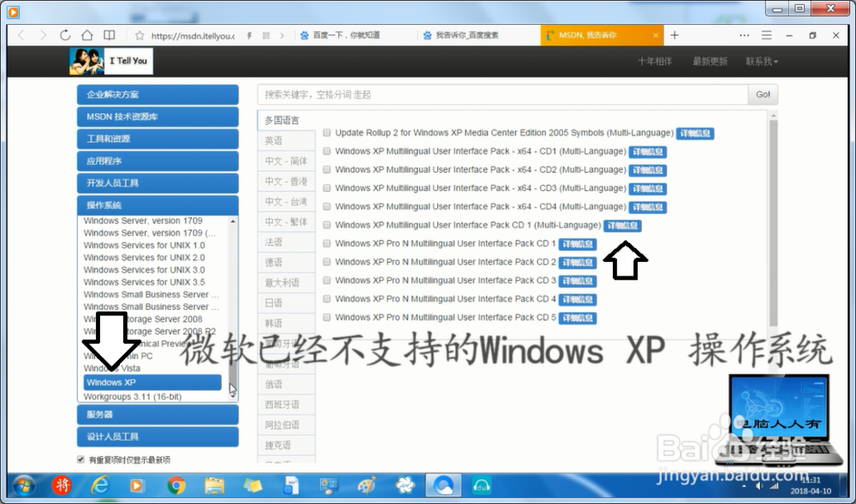Expand the 应用程序 category
The height and width of the screenshot is (504, 856).
tap(158, 161)
